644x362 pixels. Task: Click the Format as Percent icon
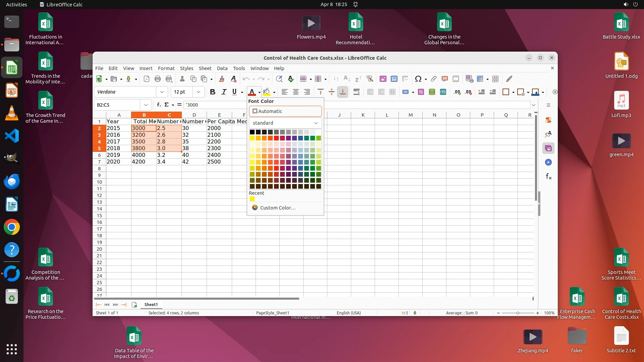tap(421, 92)
